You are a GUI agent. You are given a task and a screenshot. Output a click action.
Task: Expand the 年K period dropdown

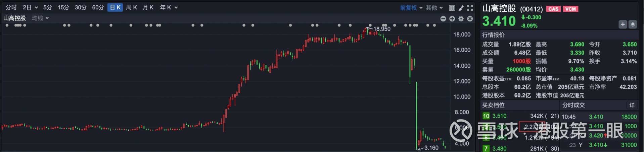coord(169,7)
